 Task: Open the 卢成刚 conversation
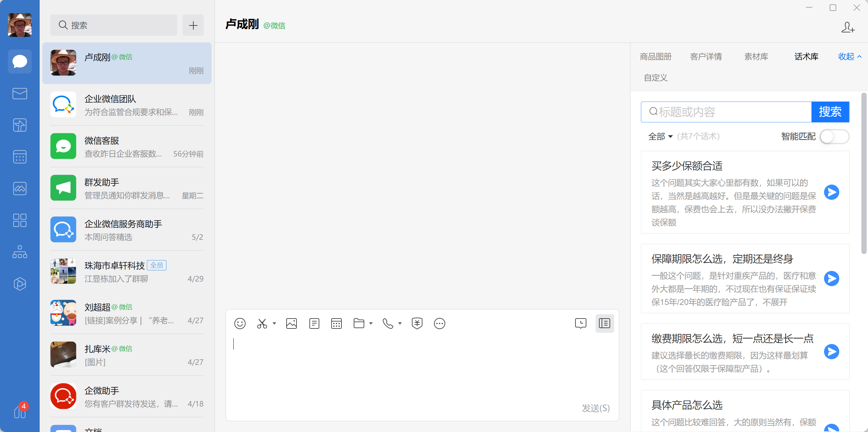127,63
